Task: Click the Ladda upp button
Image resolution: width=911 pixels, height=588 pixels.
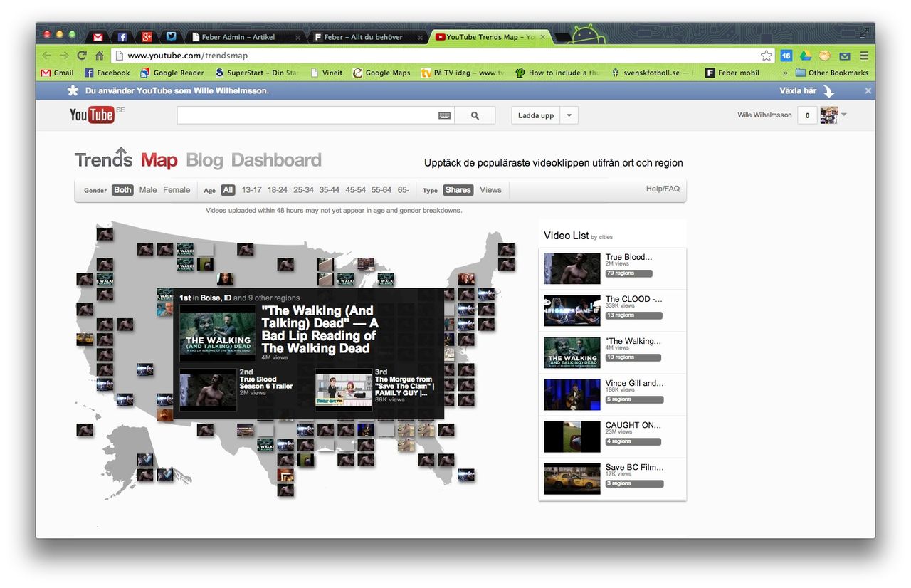Action: 536,115
